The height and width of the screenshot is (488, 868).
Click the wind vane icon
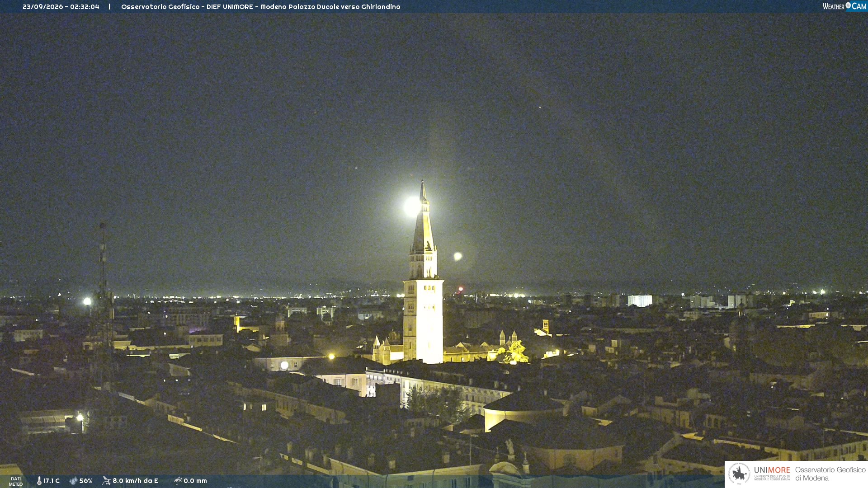click(x=106, y=481)
